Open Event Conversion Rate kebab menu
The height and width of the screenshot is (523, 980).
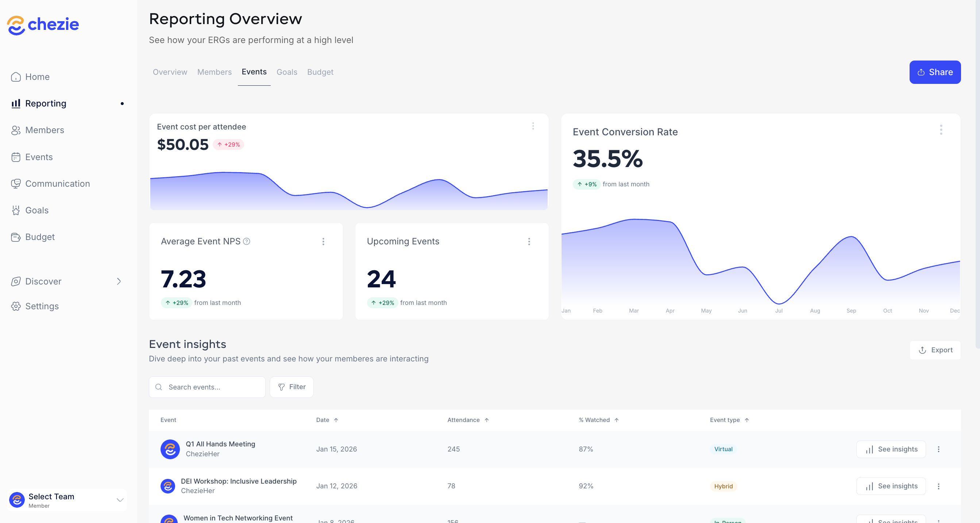pyautogui.click(x=941, y=130)
